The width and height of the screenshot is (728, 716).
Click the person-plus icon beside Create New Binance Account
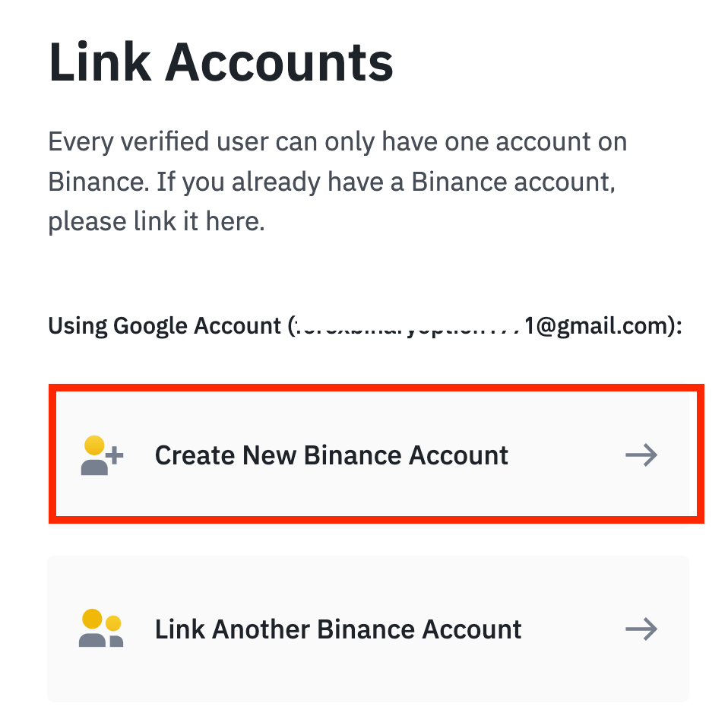pos(100,455)
